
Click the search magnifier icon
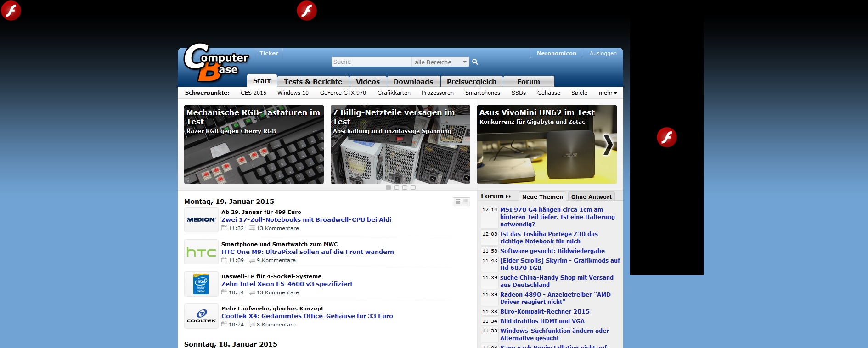pyautogui.click(x=475, y=62)
